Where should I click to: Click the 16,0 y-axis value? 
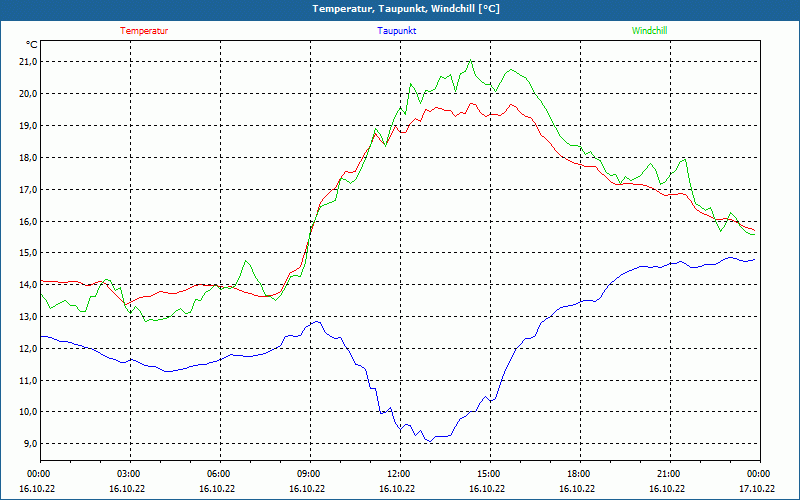28,221
